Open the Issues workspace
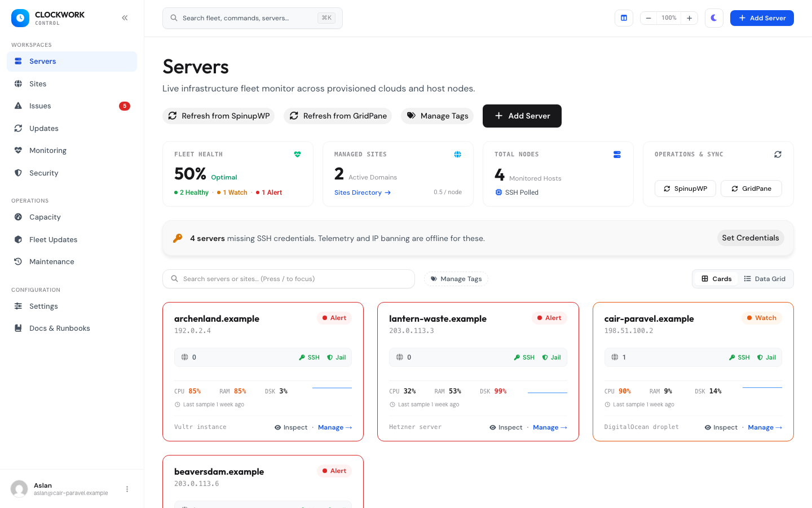812x508 pixels. pos(72,106)
